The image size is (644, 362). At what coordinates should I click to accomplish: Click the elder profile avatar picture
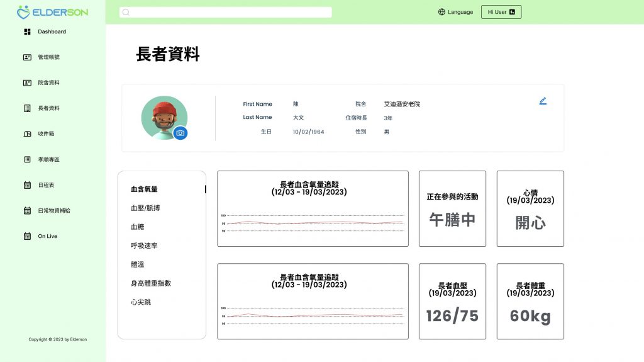(164, 118)
